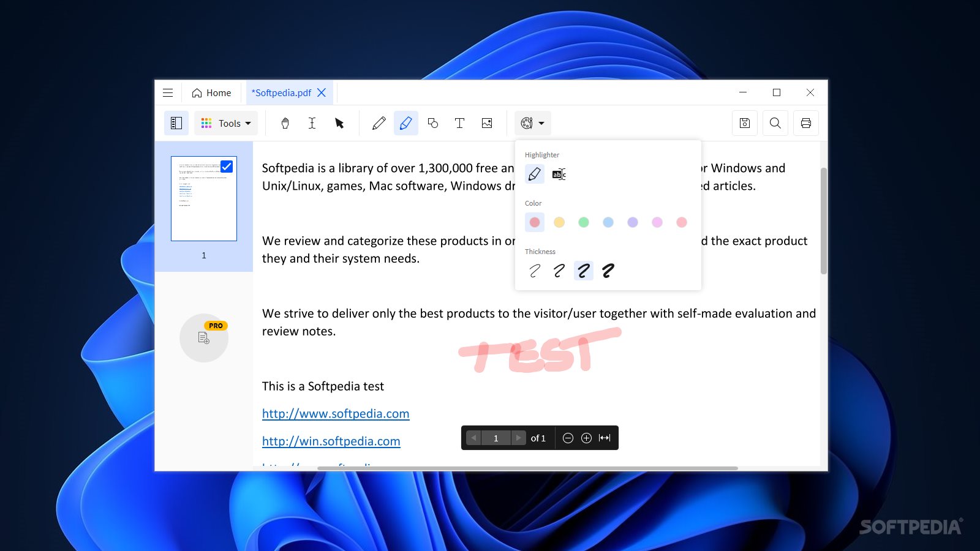
Task: Open the win.softpedia.com link
Action: coord(331,441)
